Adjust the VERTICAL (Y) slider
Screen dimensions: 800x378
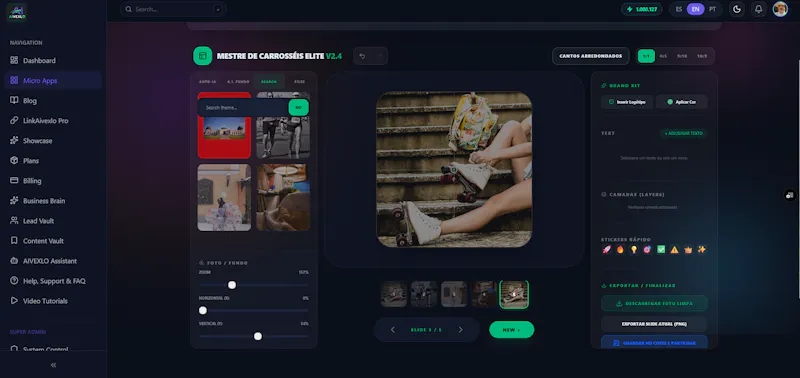(x=258, y=336)
